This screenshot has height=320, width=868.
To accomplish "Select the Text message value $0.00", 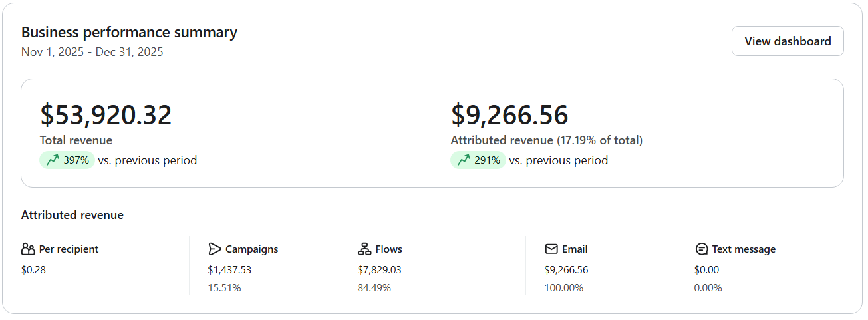I will pos(706,270).
